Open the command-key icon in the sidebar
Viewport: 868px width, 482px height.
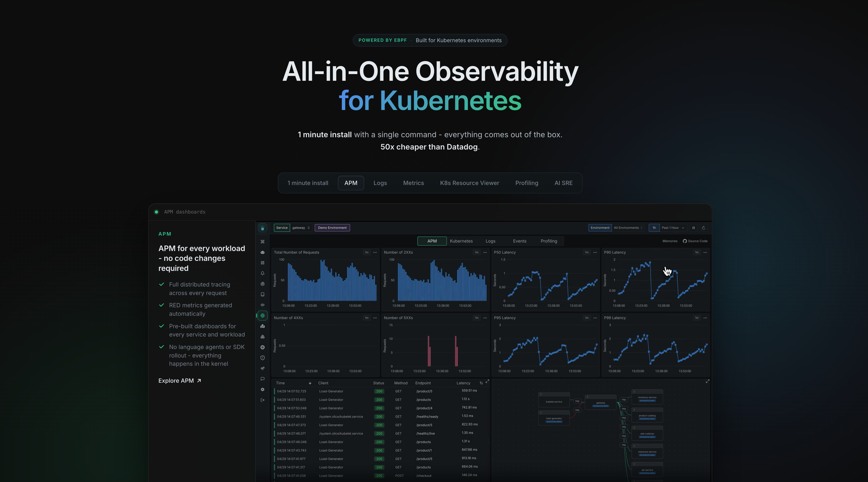pos(262,242)
